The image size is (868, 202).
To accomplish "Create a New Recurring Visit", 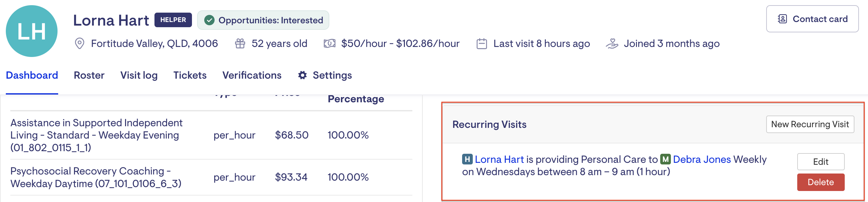I will (x=810, y=124).
